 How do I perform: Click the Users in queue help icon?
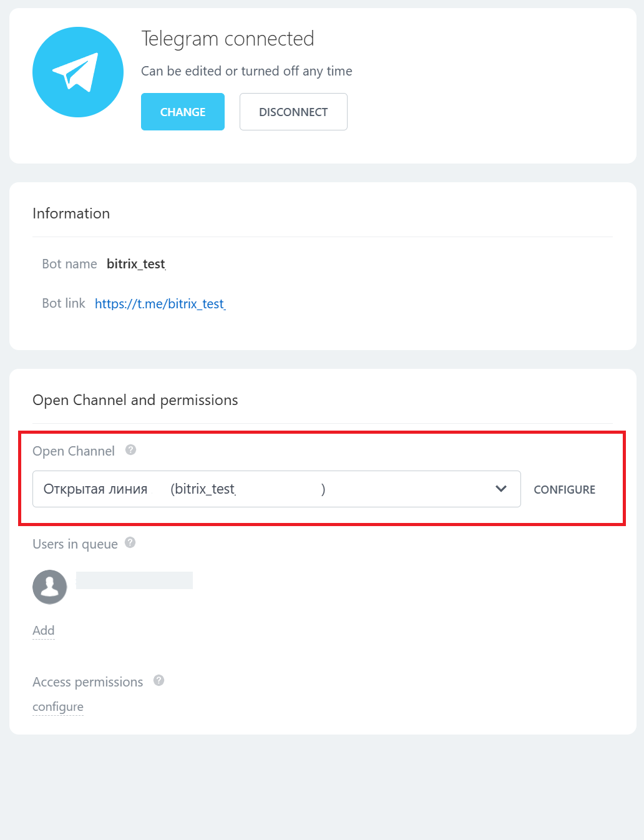[x=130, y=542]
